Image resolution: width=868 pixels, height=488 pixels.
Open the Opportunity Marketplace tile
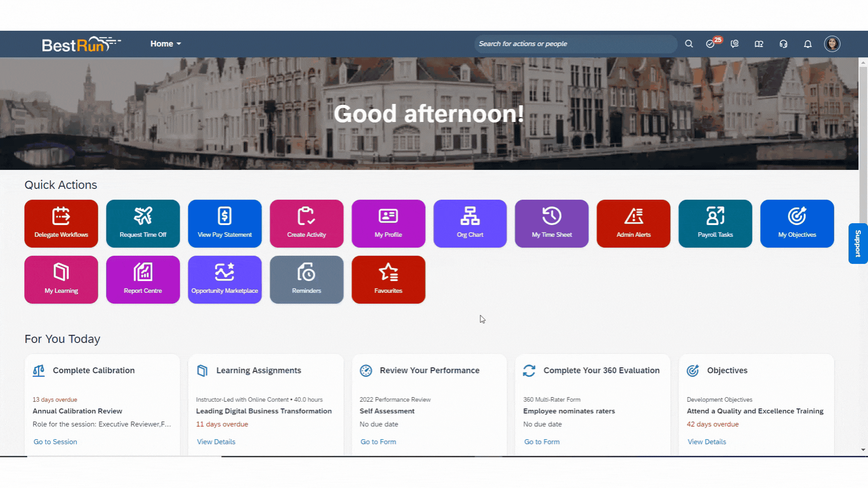pos(225,280)
